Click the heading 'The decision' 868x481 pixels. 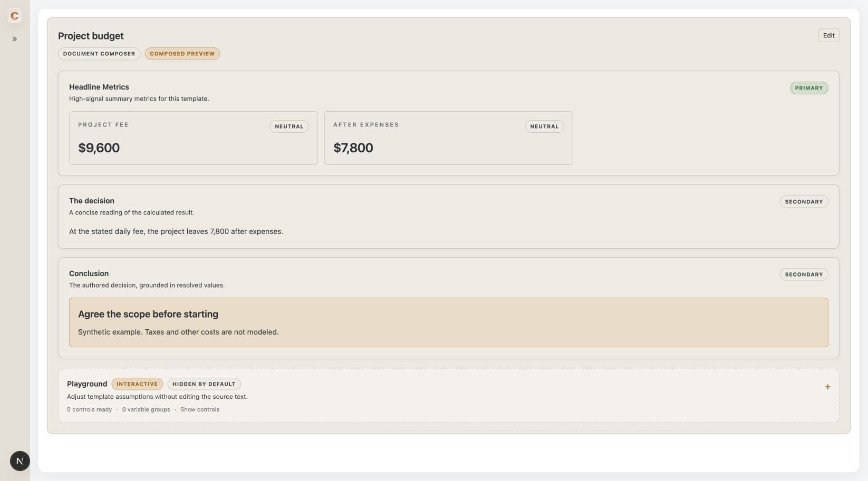pyautogui.click(x=92, y=201)
